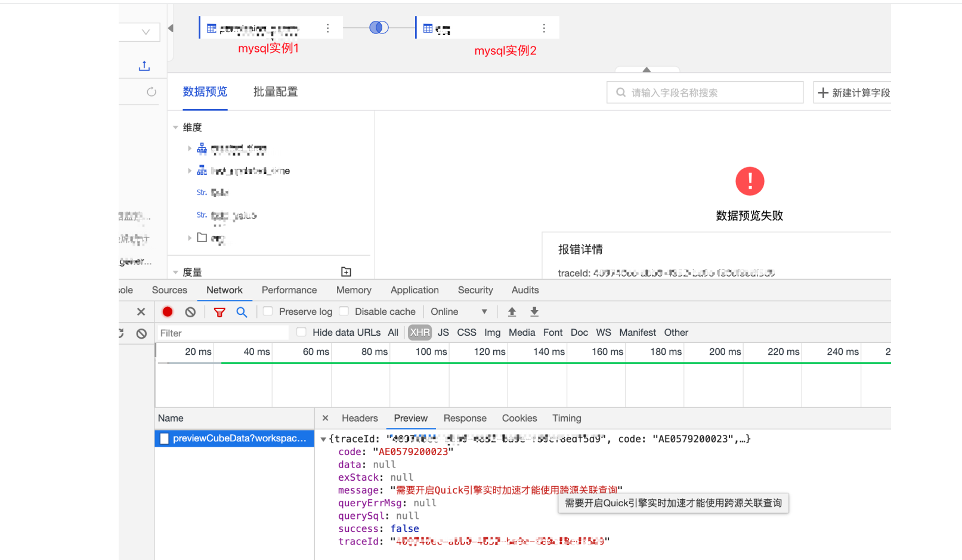The image size is (962, 560).
Task: Click 新建计算字段 button
Action: 853,92
